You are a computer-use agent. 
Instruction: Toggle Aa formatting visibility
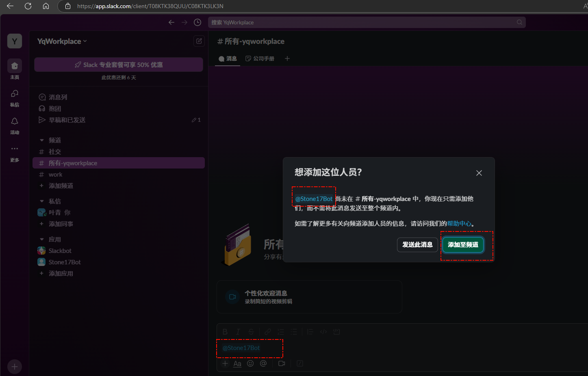point(237,363)
